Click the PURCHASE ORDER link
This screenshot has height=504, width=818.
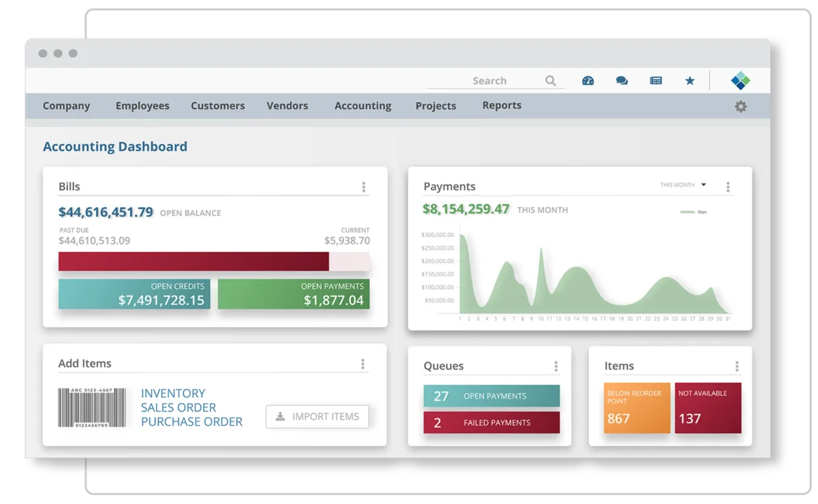[192, 422]
